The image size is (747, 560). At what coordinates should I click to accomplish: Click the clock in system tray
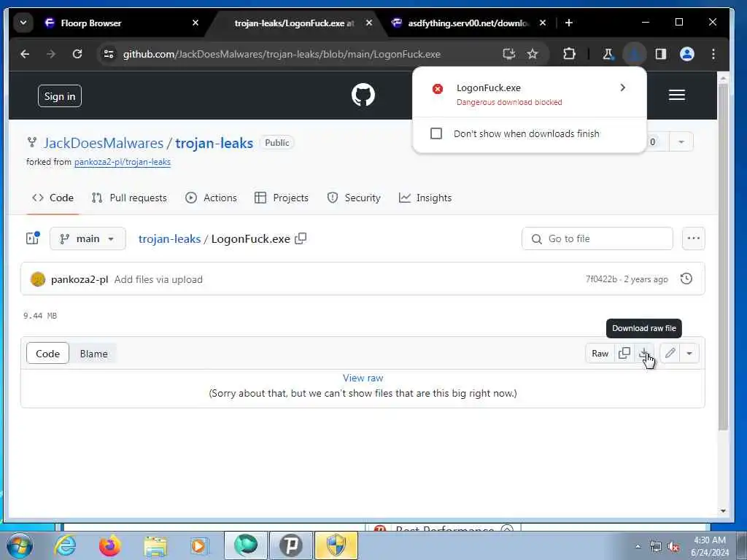click(710, 546)
